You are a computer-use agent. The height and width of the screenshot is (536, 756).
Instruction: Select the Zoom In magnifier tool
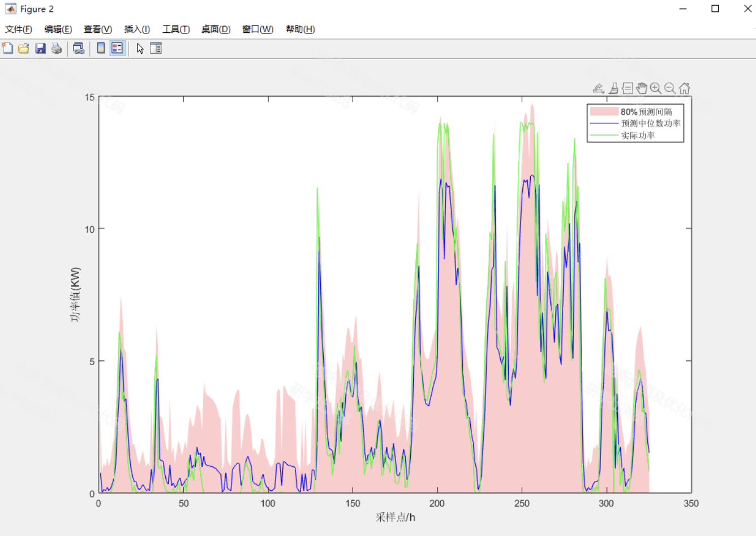(x=656, y=88)
